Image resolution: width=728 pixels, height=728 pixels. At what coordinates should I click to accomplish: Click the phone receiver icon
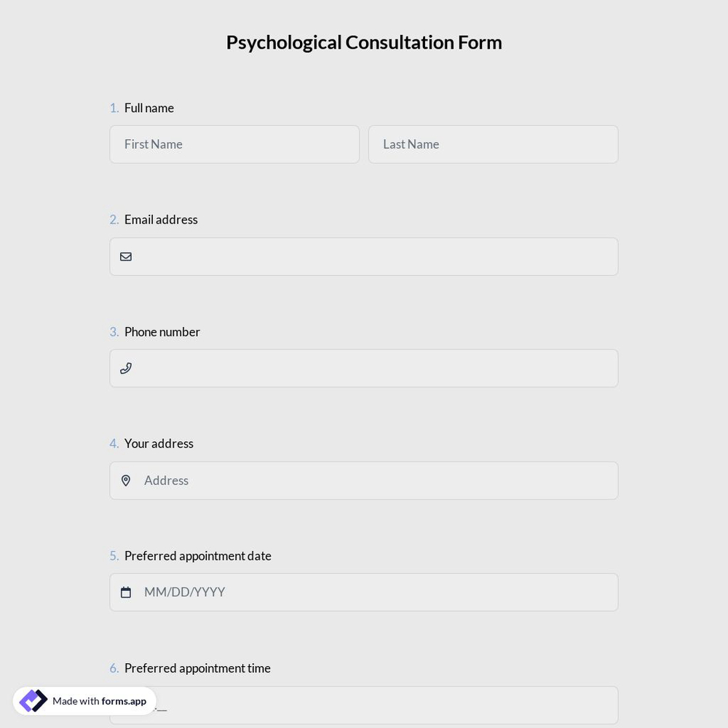pos(126,368)
